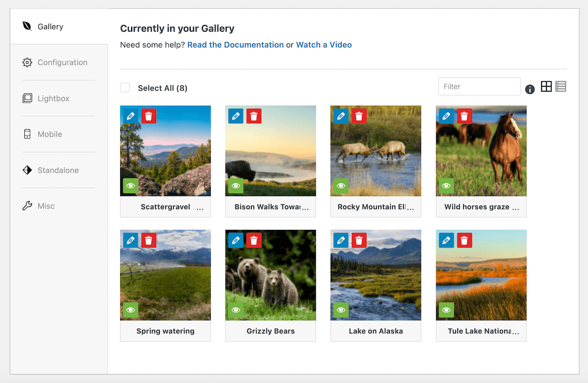Check the Select All checkbox

125,88
